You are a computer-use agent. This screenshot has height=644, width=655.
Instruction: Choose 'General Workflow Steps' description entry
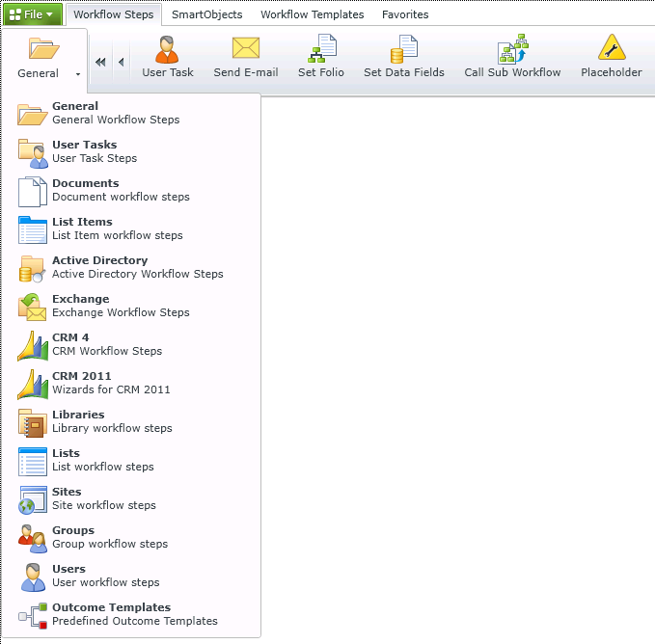116,120
